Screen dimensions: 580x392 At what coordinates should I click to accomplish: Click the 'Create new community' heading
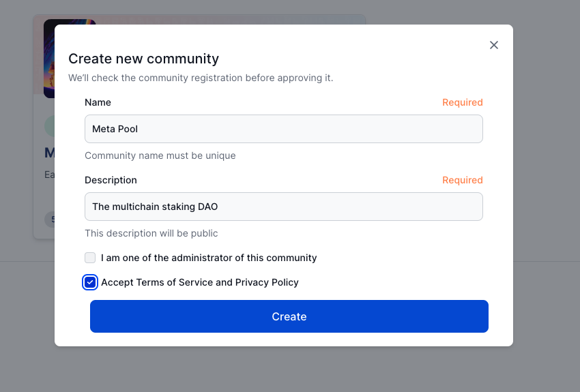pos(143,59)
